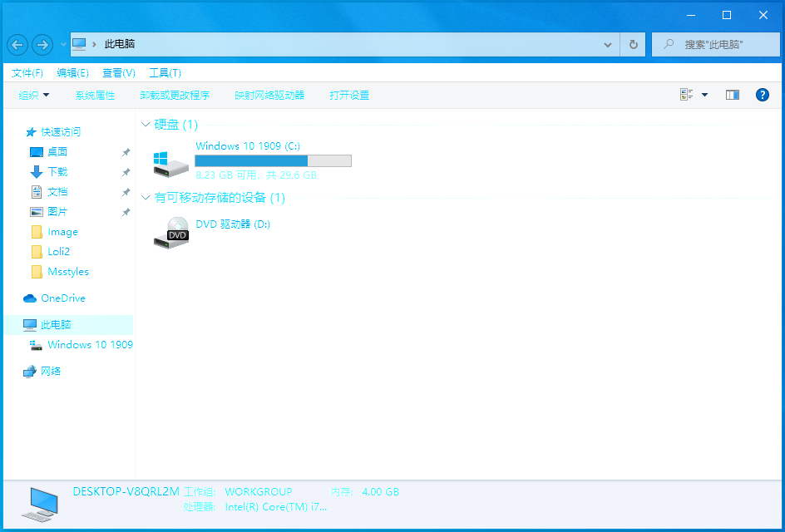
Task: Select the DVD drive icon
Action: [x=170, y=234]
